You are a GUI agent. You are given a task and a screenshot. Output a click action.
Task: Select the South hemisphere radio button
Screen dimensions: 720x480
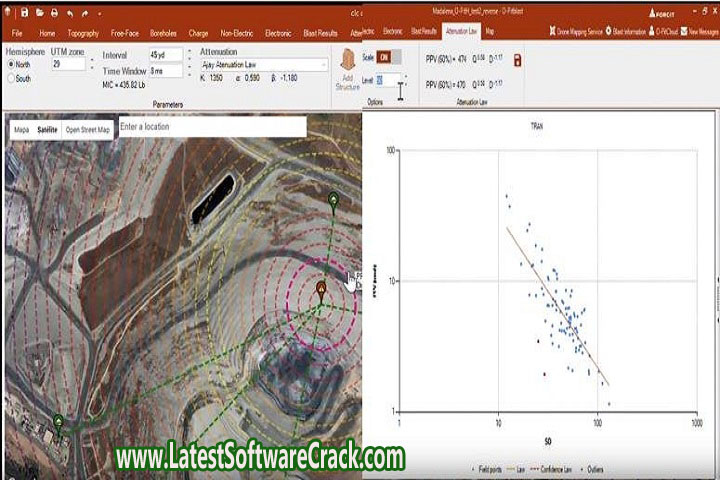(x=11, y=79)
